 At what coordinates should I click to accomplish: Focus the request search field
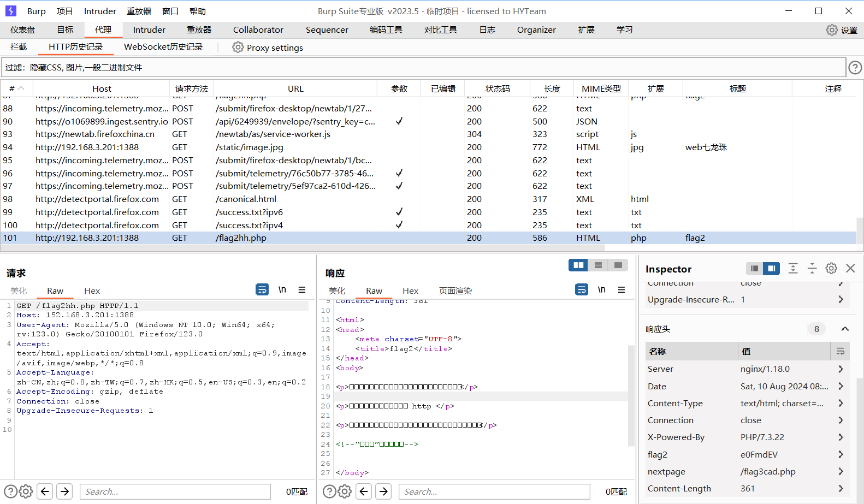click(175, 491)
